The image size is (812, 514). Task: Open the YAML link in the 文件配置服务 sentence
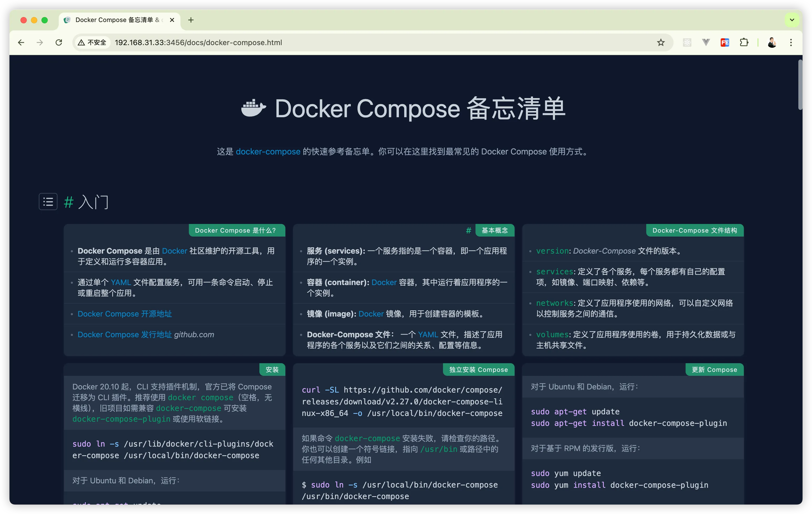point(121,282)
